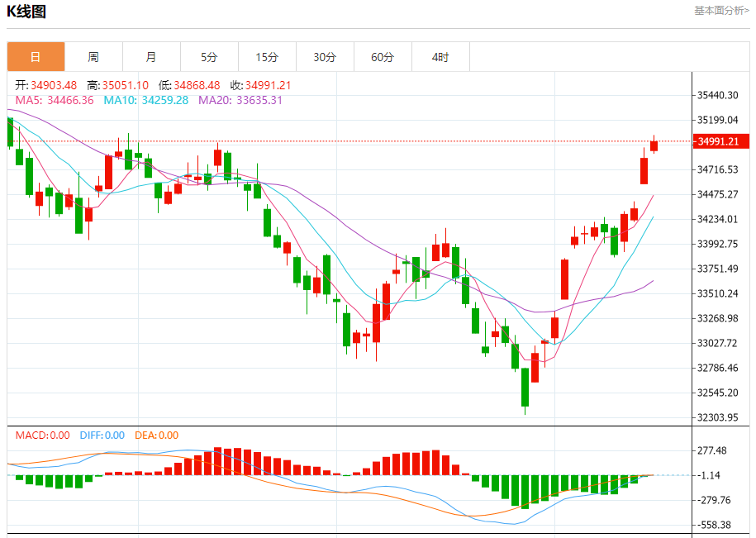Click the 35199.04 axis label
This screenshot has height=538, width=756.
pyautogui.click(x=718, y=120)
